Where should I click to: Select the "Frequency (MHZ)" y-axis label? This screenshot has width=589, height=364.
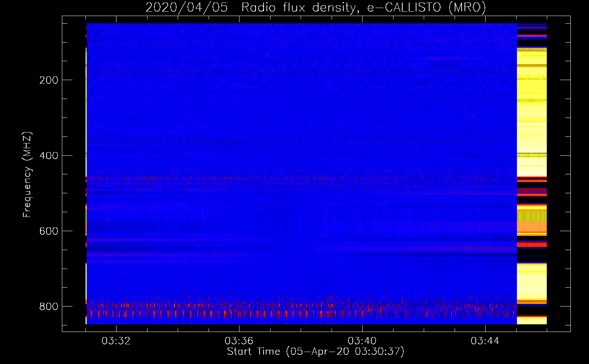(27, 174)
